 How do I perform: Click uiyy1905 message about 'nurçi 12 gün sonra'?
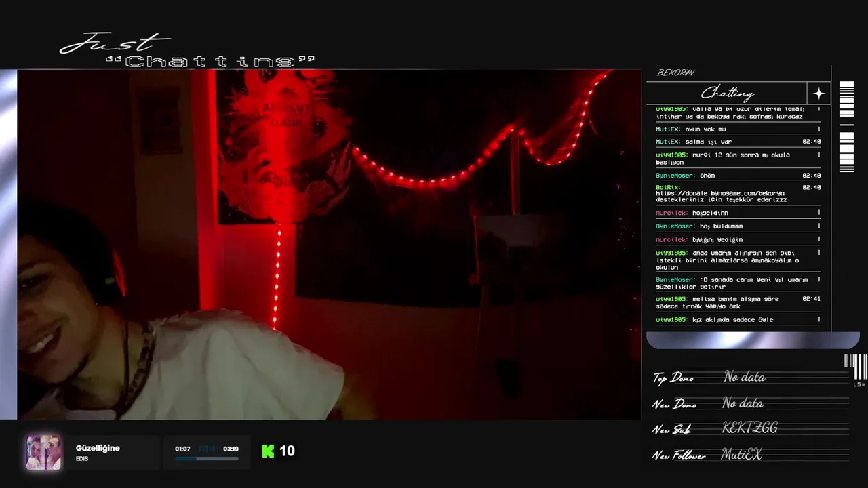(723, 159)
